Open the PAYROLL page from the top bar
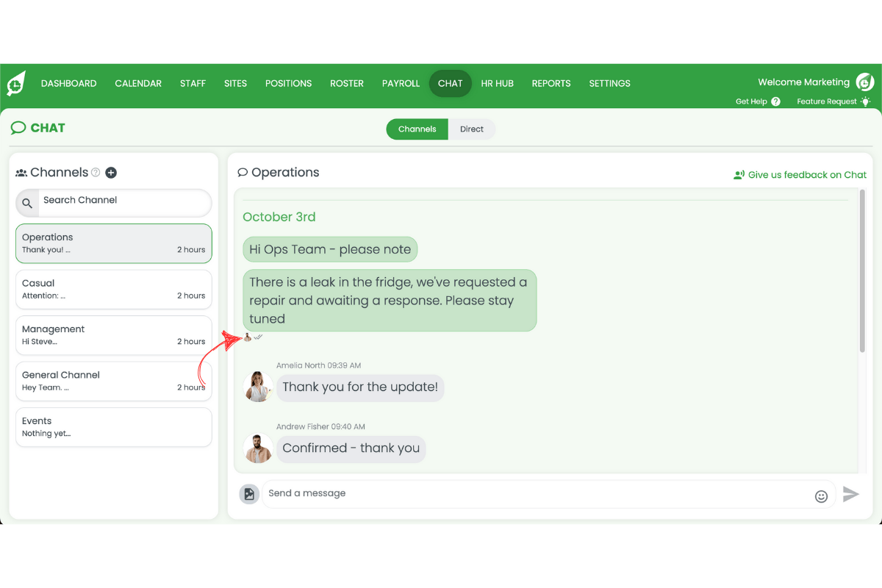The height and width of the screenshot is (588, 882). tap(401, 83)
